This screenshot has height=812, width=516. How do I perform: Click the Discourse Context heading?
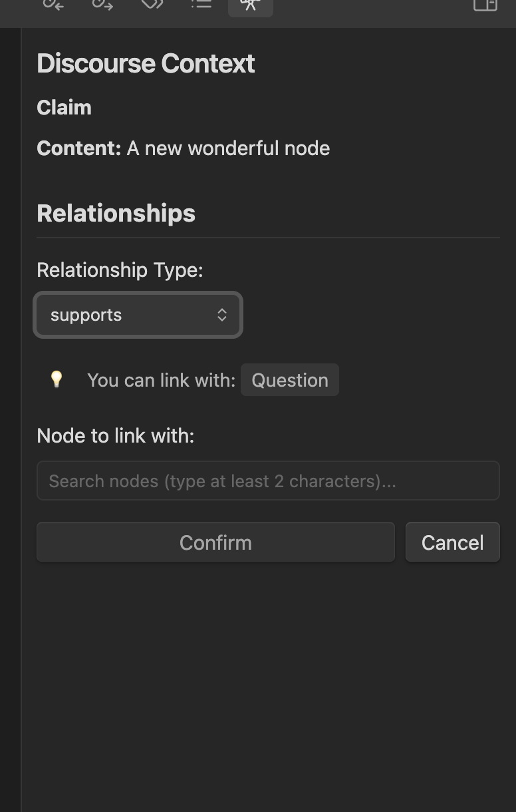[146, 63]
